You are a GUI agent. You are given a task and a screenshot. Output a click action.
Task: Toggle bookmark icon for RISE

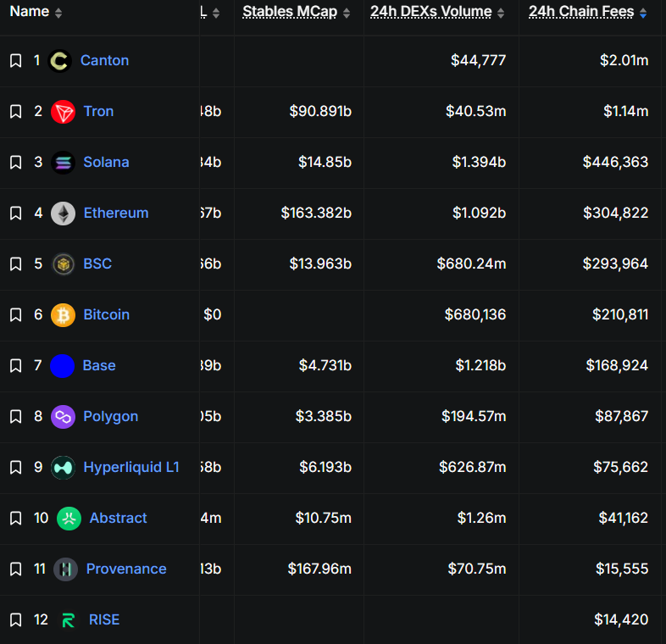(16, 619)
